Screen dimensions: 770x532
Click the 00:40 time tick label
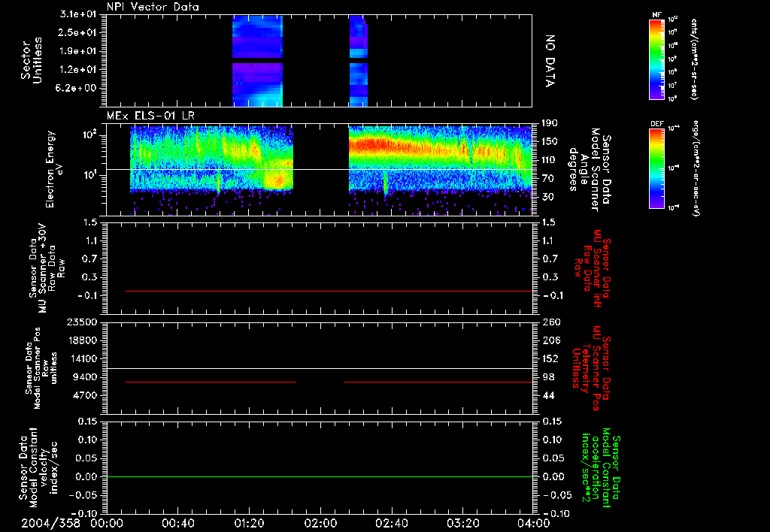click(x=177, y=523)
